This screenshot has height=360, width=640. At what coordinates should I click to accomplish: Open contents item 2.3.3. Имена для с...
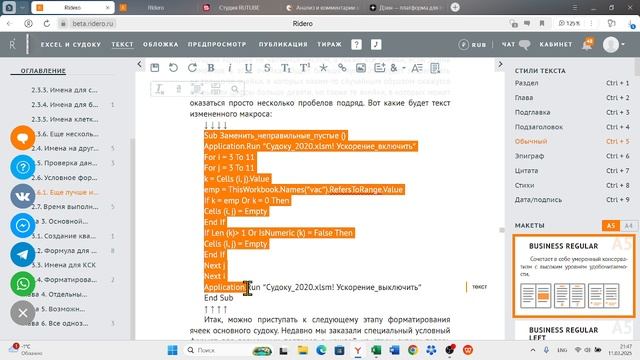(x=64, y=90)
